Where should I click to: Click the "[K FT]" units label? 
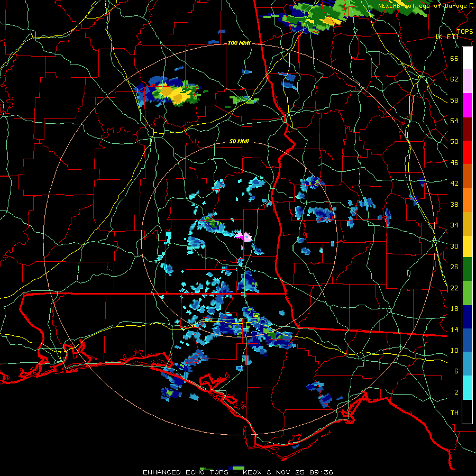447,36
